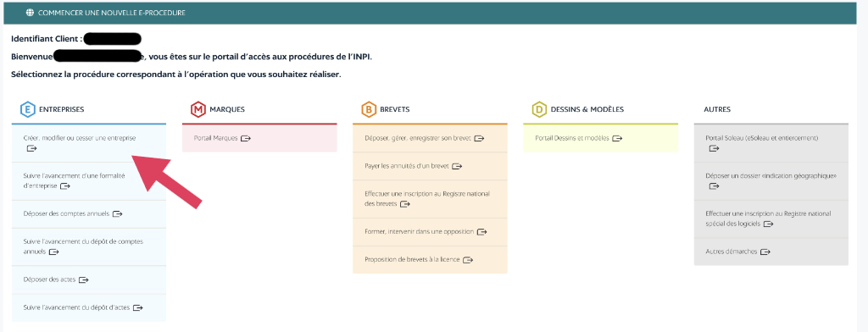Click the 'MARQUES' section heading
This screenshot has width=868, height=332.
click(227, 109)
